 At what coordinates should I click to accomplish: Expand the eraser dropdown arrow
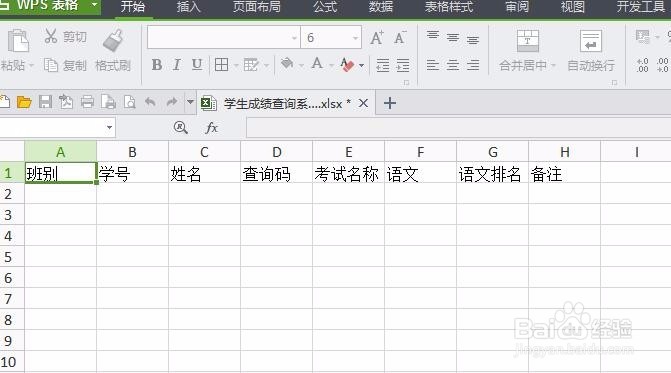coord(362,65)
